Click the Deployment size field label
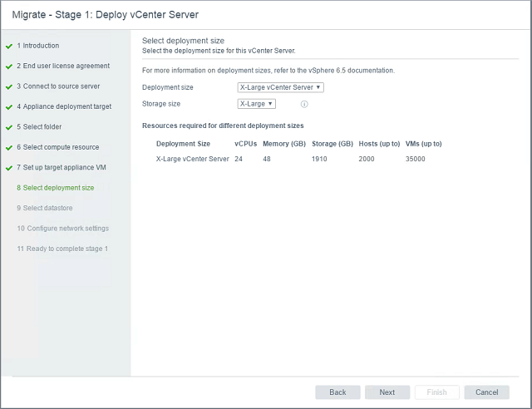Image resolution: width=532 pixels, height=409 pixels. [168, 87]
